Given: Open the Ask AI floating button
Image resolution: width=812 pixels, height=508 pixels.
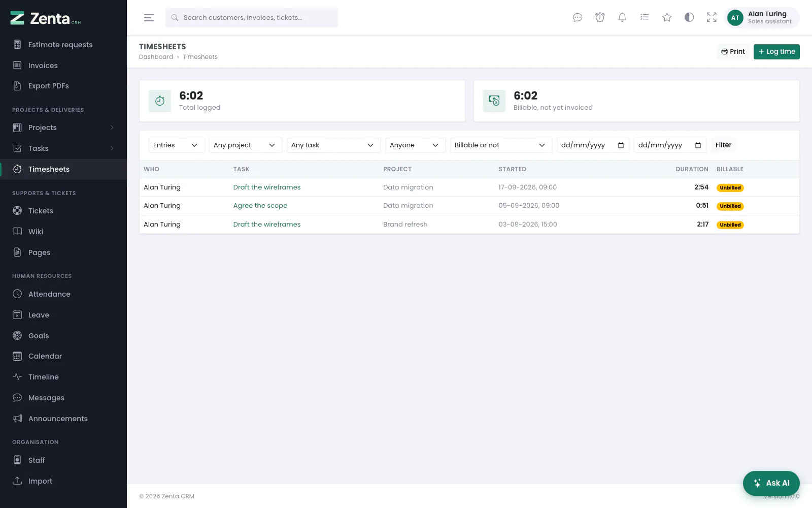Looking at the screenshot, I should pyautogui.click(x=771, y=483).
